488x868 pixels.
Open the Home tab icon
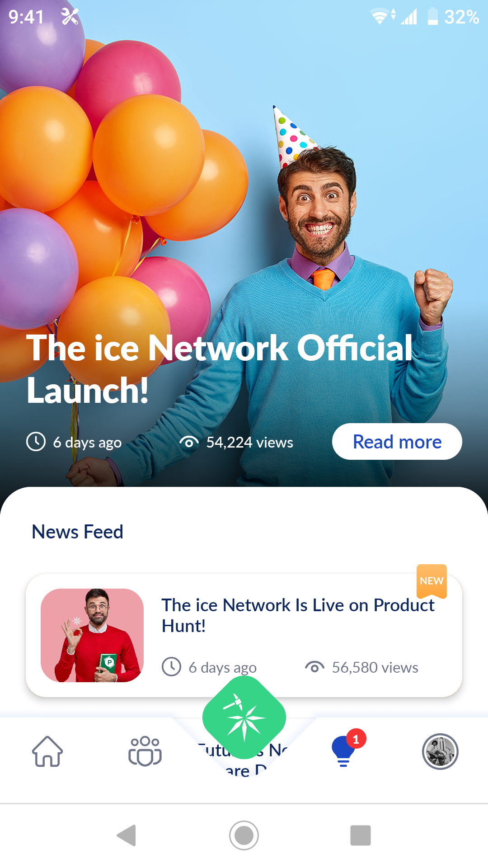[47, 751]
